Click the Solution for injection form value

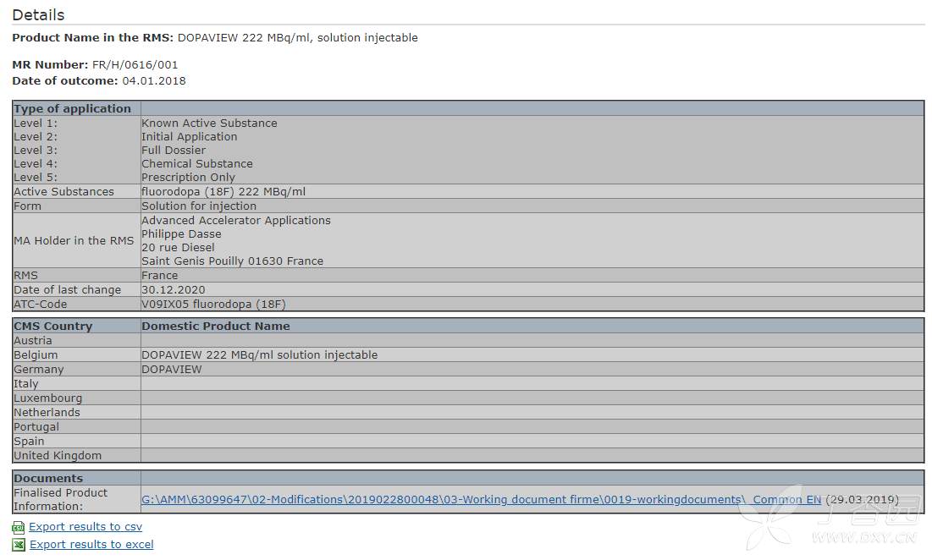tap(199, 206)
